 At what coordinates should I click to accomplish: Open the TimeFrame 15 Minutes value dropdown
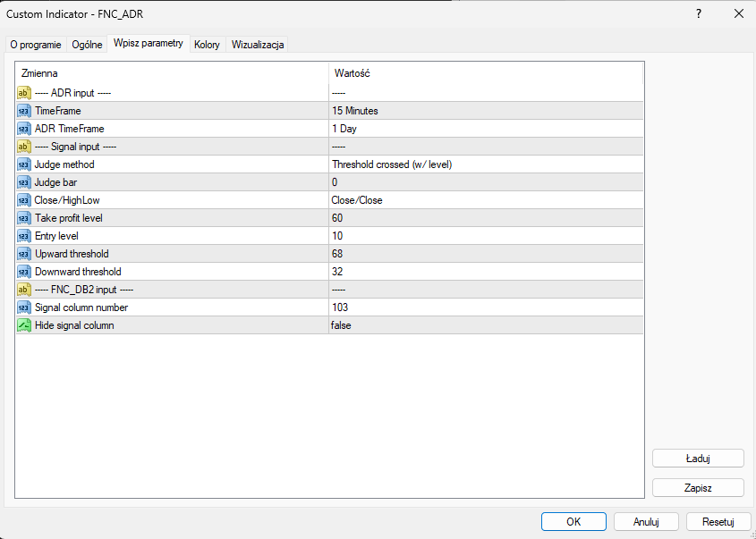coord(485,111)
